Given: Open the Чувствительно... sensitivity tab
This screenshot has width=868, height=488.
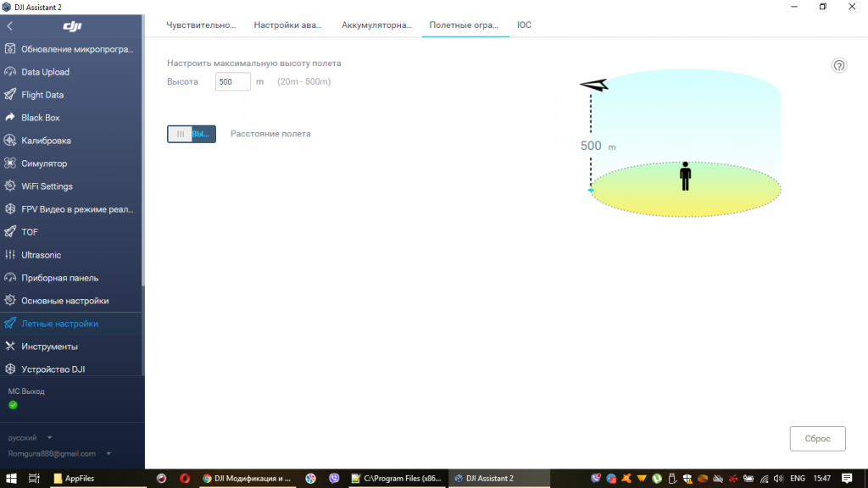Looking at the screenshot, I should click(201, 25).
